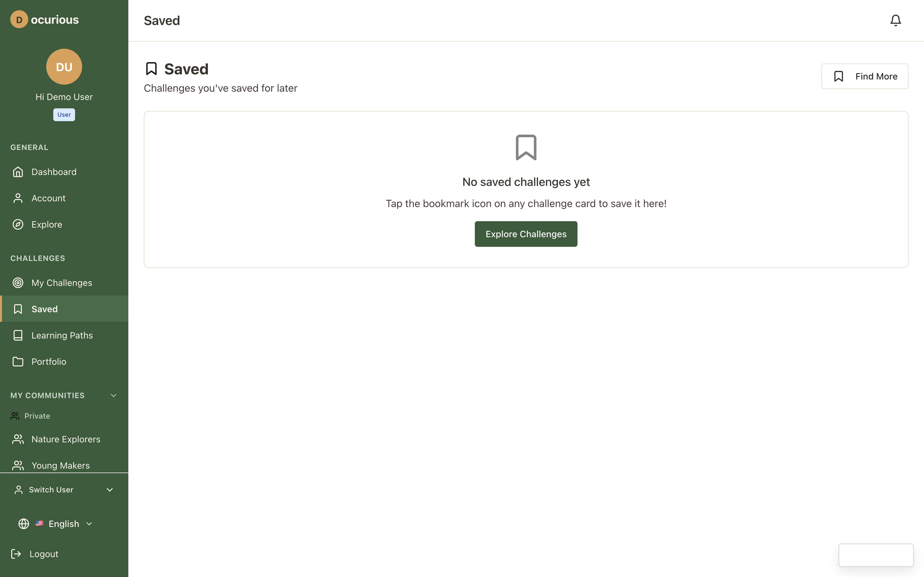Screen dimensions: 924x577
Task: Click the Nature Explorers community icon
Action: click(x=18, y=439)
